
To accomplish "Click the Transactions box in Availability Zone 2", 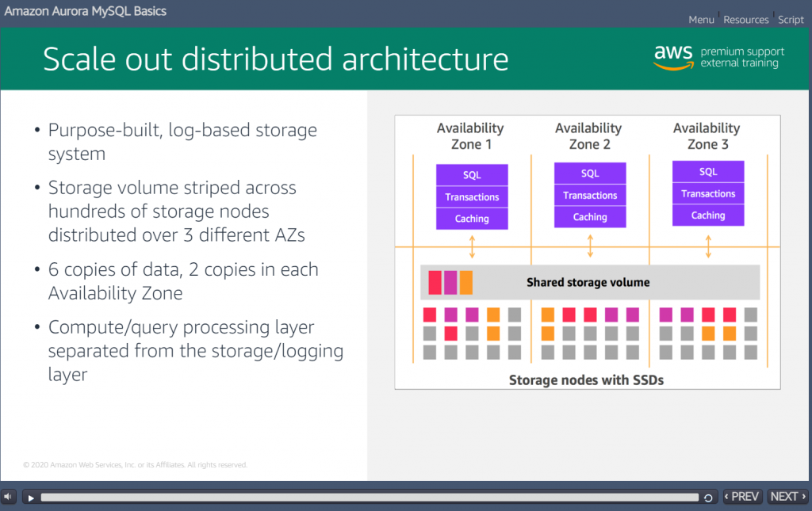I will pyautogui.click(x=590, y=195).
